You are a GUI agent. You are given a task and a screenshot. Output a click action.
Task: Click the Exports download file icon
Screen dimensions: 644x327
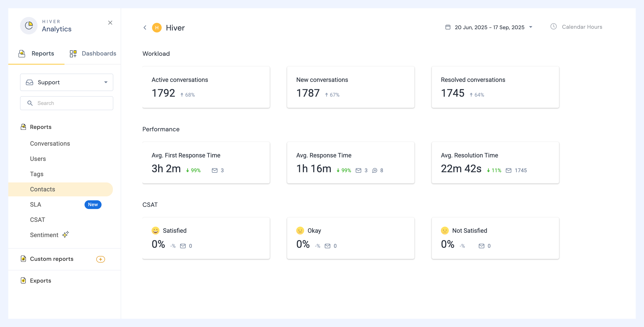click(x=23, y=280)
